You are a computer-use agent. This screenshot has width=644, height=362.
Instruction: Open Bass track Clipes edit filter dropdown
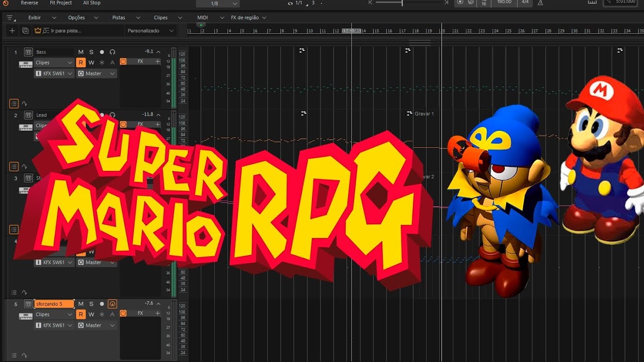54,63
